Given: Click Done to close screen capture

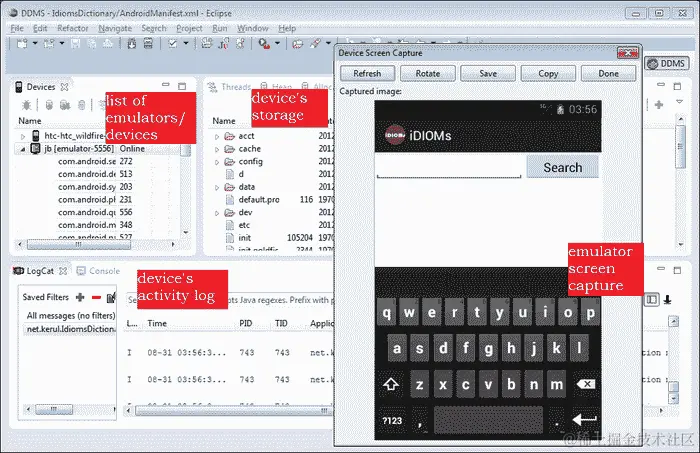Looking at the screenshot, I should [x=608, y=73].
